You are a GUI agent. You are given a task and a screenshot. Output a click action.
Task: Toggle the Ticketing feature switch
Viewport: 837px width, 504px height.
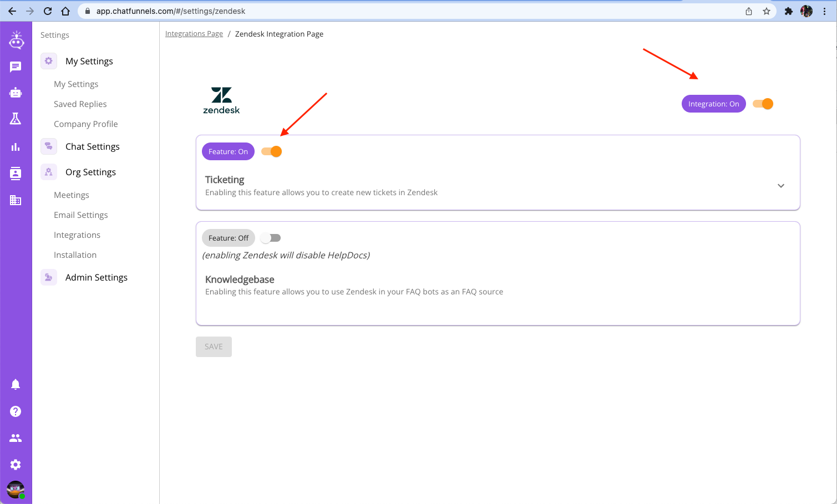[x=272, y=151]
